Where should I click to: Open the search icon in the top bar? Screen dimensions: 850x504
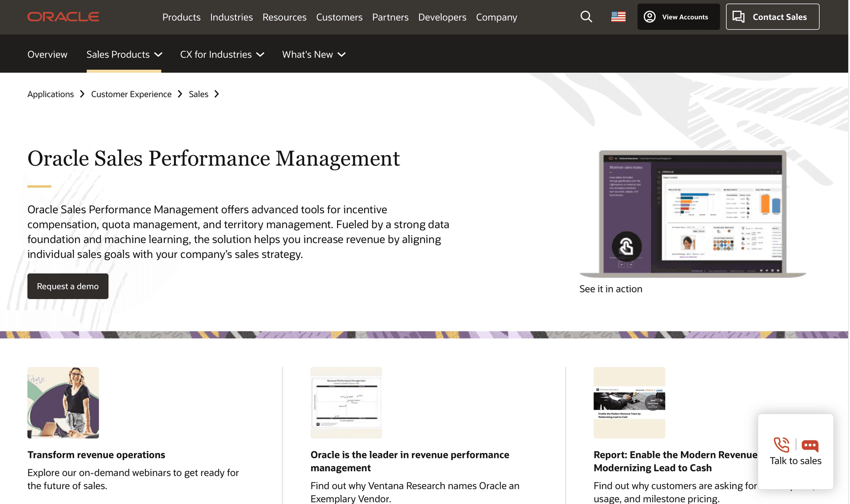[586, 17]
